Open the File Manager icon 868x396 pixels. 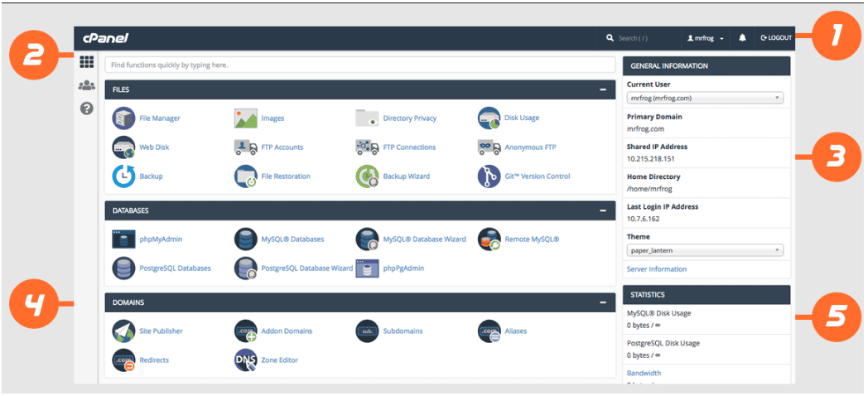123,118
